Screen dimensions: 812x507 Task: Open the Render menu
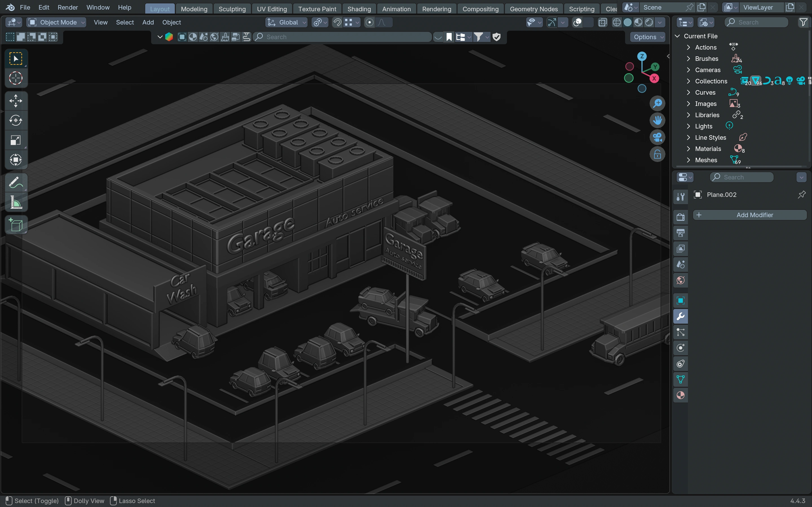67,7
